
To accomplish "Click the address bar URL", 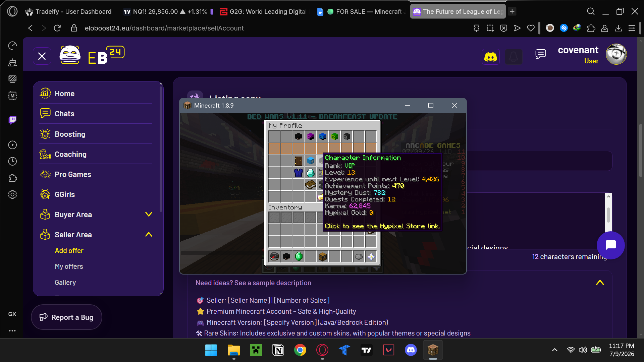I will [164, 28].
